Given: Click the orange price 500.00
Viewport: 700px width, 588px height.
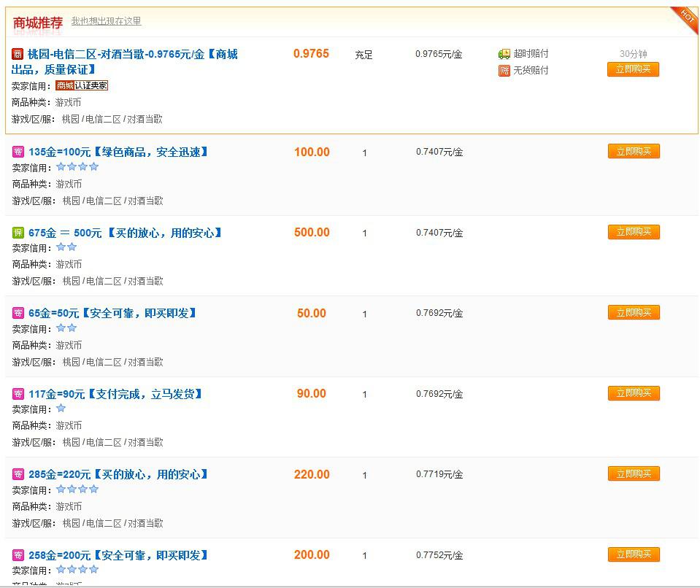Looking at the screenshot, I should 312,233.
